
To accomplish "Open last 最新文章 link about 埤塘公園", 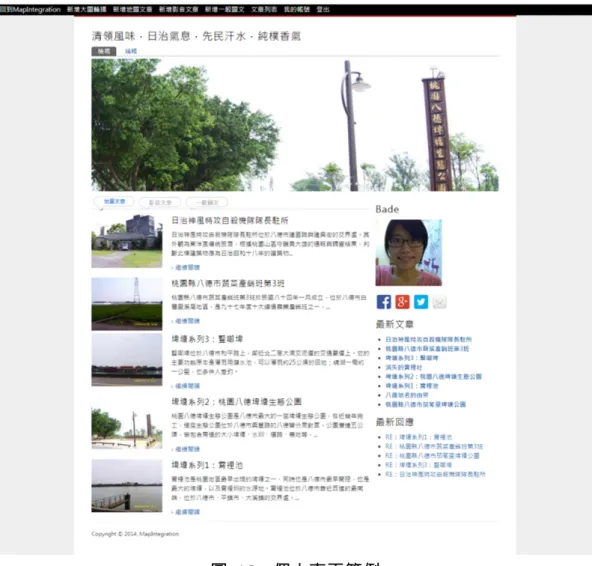I will click(x=426, y=404).
